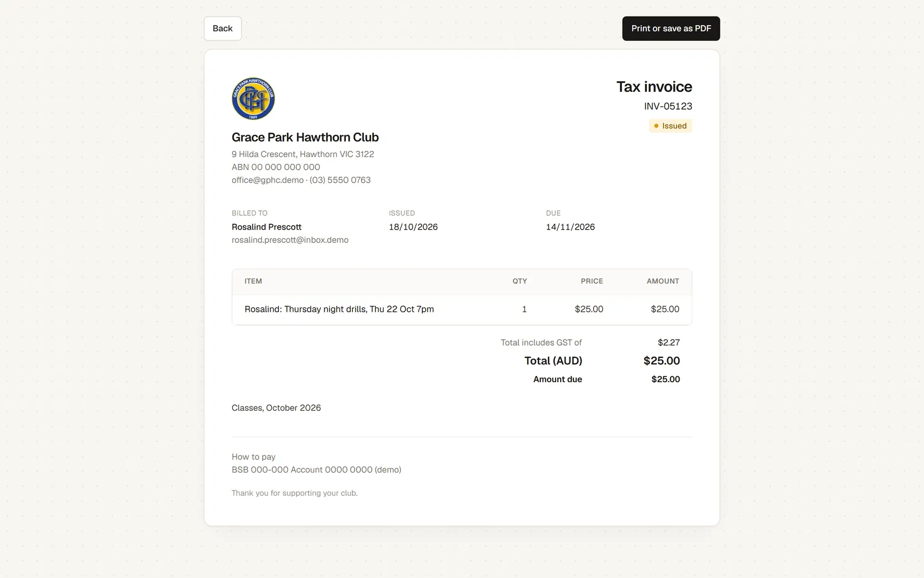
Task: Click the Classes, October 2026 note
Action: tap(276, 408)
